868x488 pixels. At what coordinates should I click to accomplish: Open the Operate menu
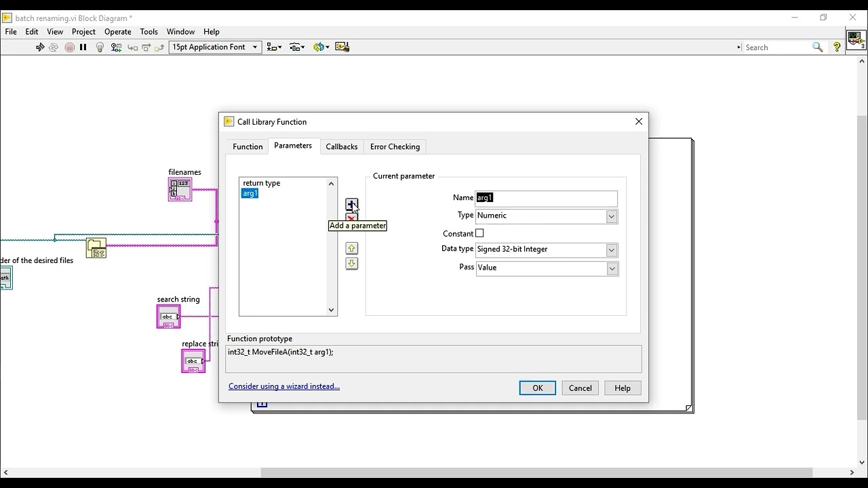[x=118, y=32]
